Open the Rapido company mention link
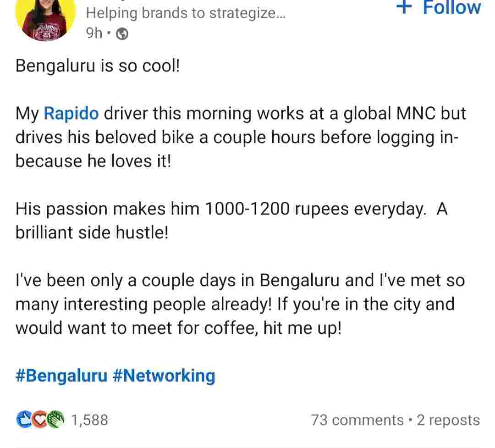Screen dimensions: 495x448 71,113
